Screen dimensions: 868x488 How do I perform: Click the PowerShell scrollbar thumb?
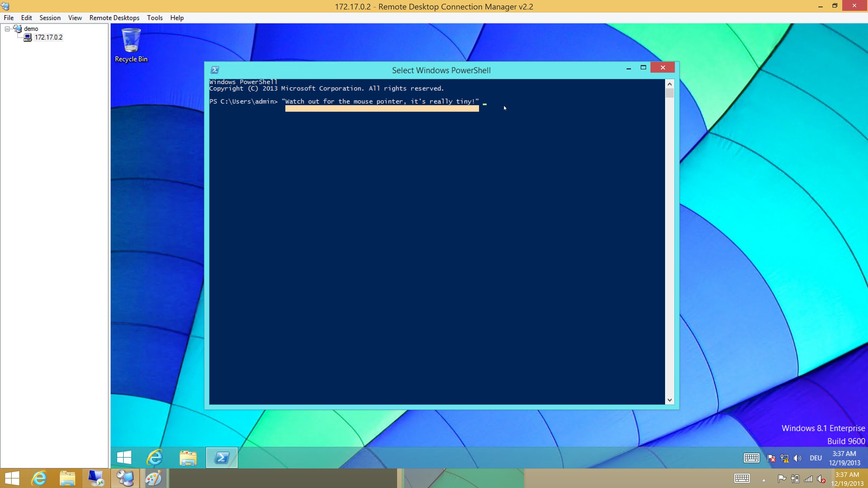[669, 93]
